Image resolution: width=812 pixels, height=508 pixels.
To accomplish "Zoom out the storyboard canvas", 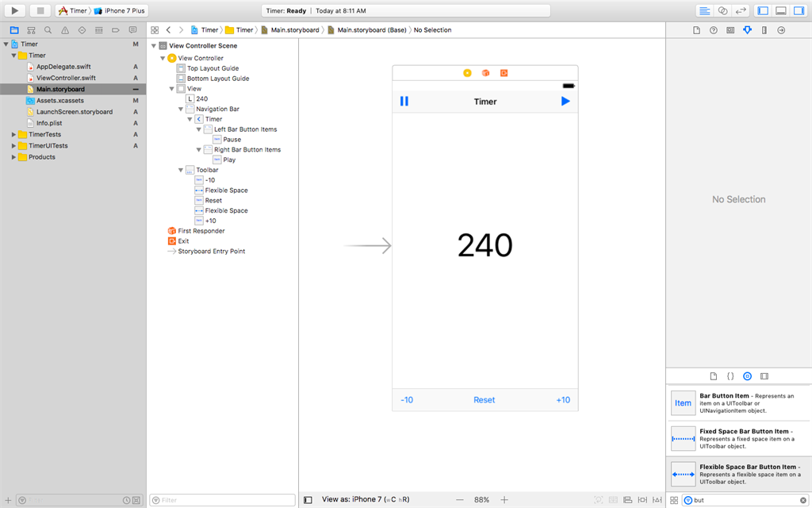I will click(x=460, y=500).
